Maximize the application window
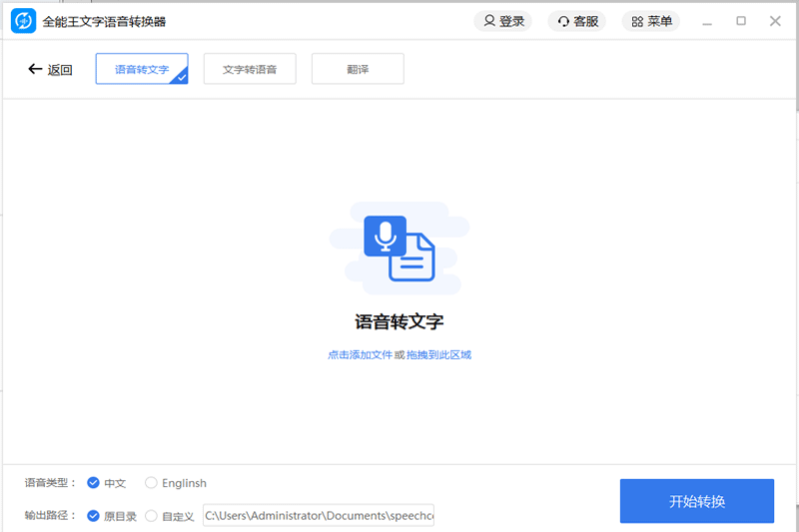The image size is (799, 532). (x=741, y=21)
